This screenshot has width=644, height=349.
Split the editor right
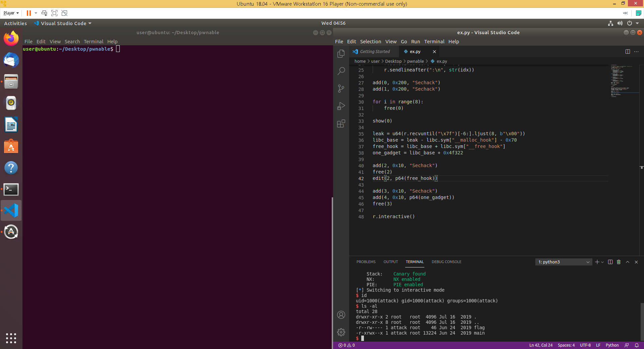click(x=628, y=51)
